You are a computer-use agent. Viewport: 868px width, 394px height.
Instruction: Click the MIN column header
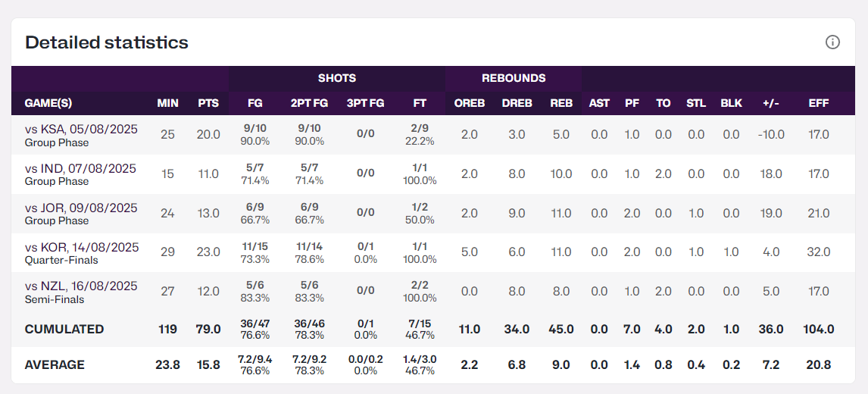click(x=167, y=103)
